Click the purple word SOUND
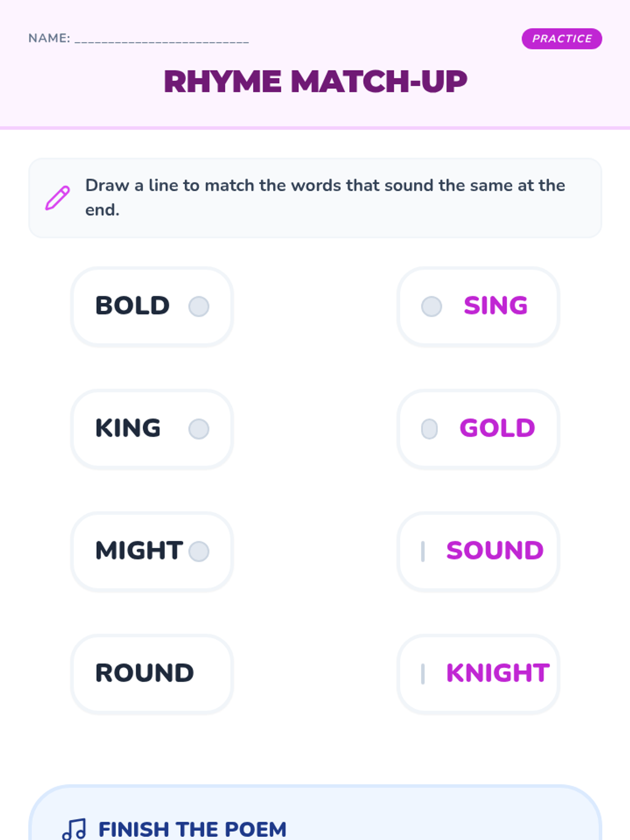 [x=495, y=551]
